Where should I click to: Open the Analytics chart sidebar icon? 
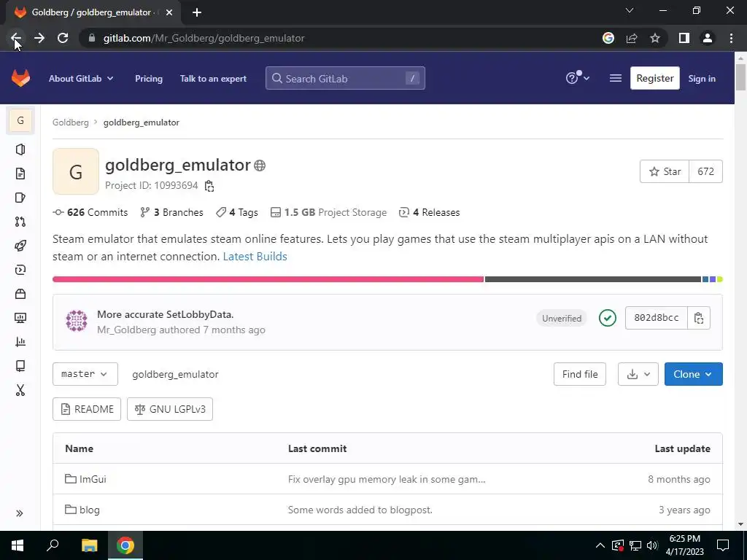point(20,342)
